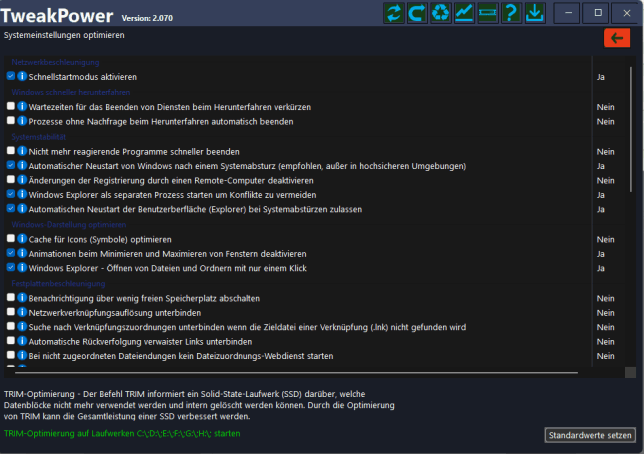Show info icon for Schnellstartmodus aktivieren

click(22, 76)
